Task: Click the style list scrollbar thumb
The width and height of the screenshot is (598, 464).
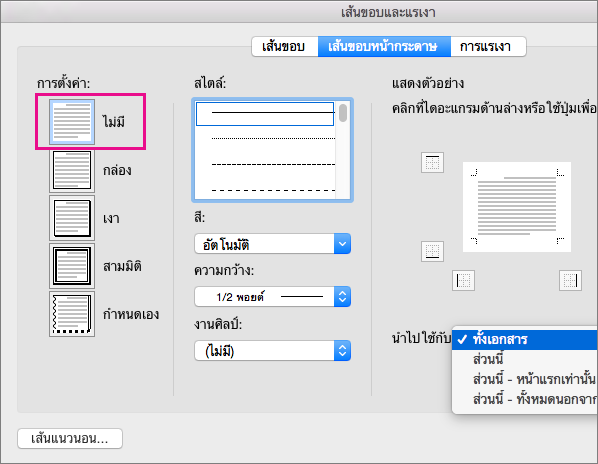Action: pyautogui.click(x=343, y=113)
